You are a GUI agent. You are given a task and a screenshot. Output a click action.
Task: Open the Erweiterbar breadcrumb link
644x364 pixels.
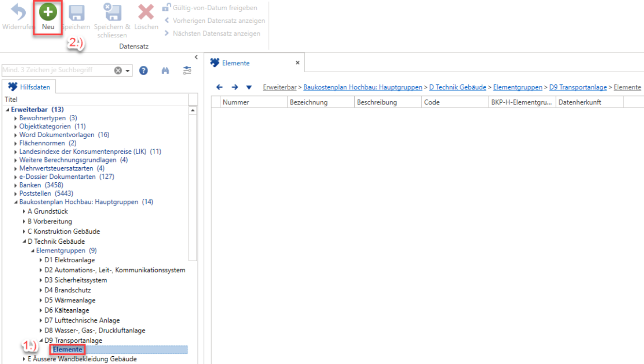click(280, 87)
